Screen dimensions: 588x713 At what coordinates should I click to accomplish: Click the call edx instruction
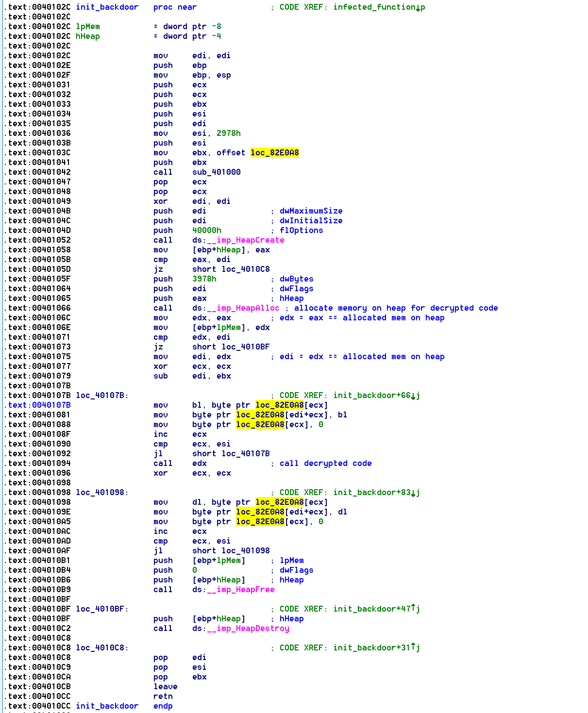tap(180, 464)
